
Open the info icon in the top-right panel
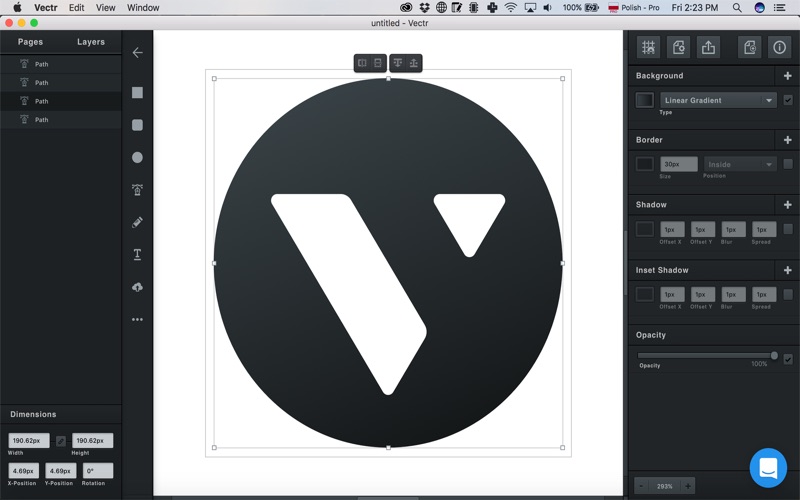click(x=779, y=47)
